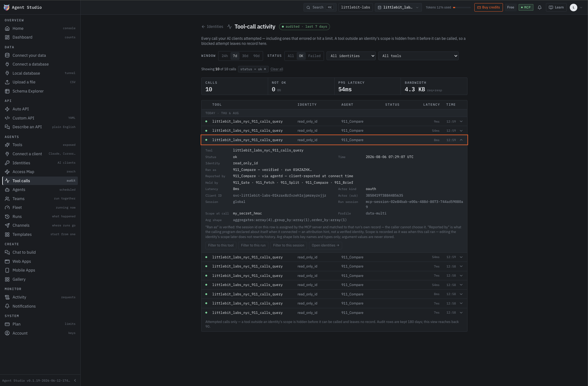Expand the 9ms tool-call row

coord(334,121)
